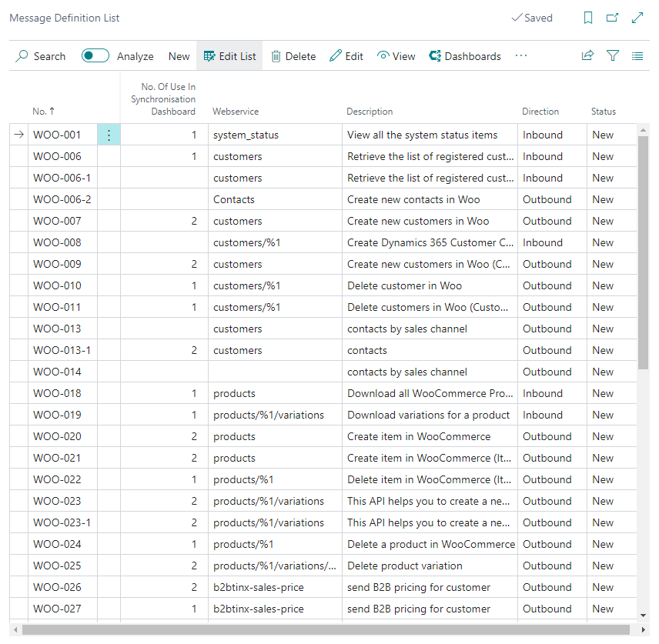
Task: Select the Contacts webservice cell
Action: tap(276, 199)
